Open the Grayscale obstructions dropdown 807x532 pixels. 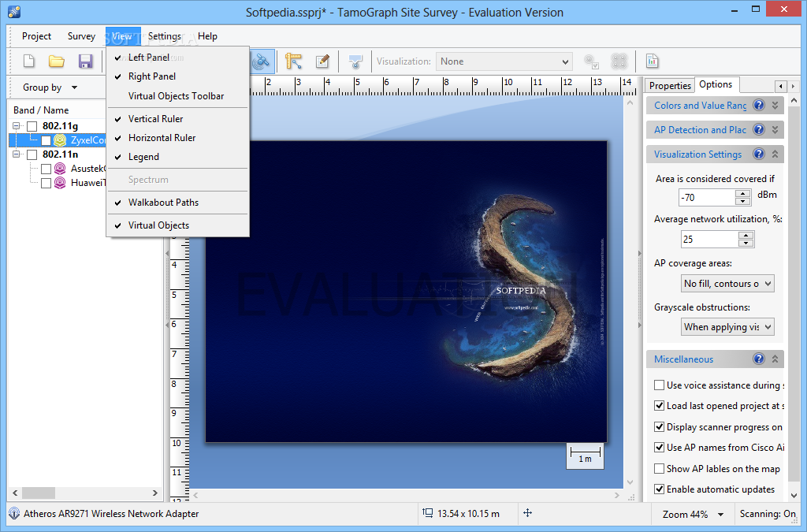(727, 327)
